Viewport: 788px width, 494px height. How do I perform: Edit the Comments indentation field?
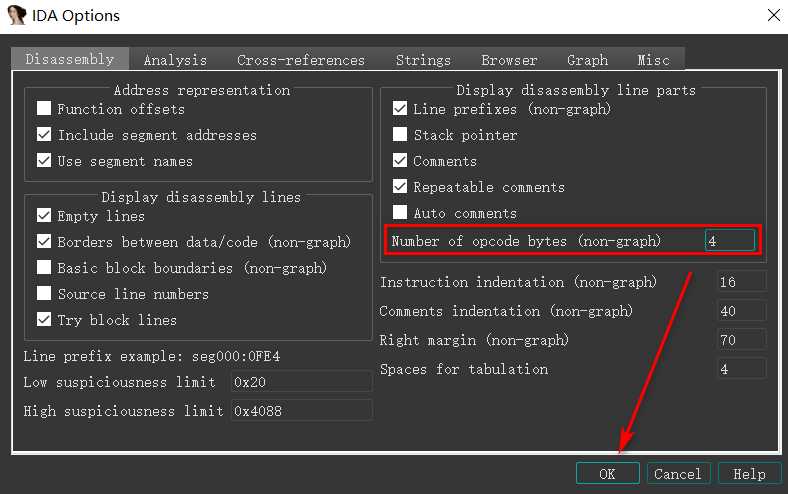tap(741, 311)
